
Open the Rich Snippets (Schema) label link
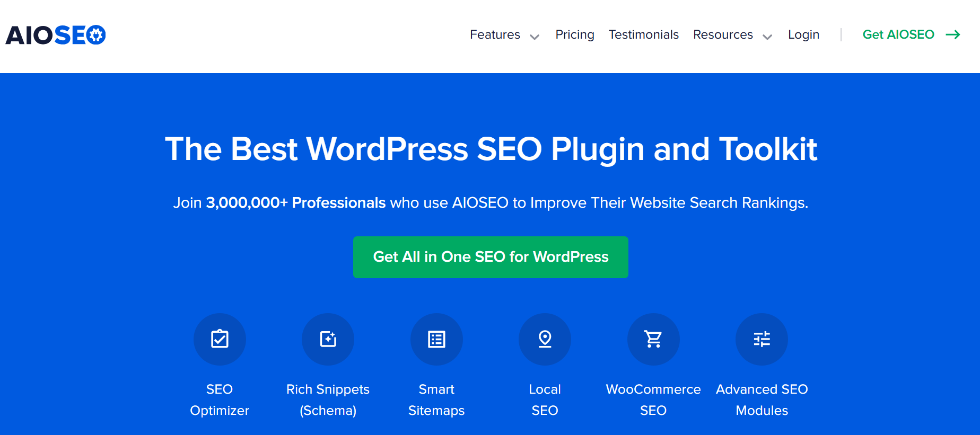pos(328,400)
